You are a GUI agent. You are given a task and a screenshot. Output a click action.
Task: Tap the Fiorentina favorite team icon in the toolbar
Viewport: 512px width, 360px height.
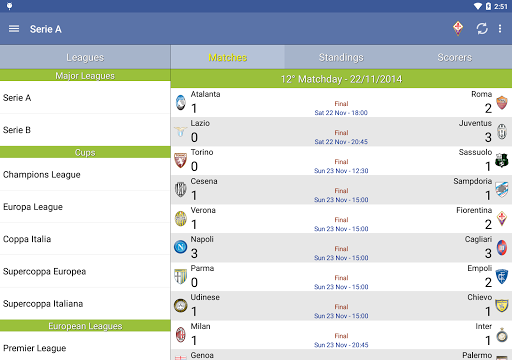point(458,28)
